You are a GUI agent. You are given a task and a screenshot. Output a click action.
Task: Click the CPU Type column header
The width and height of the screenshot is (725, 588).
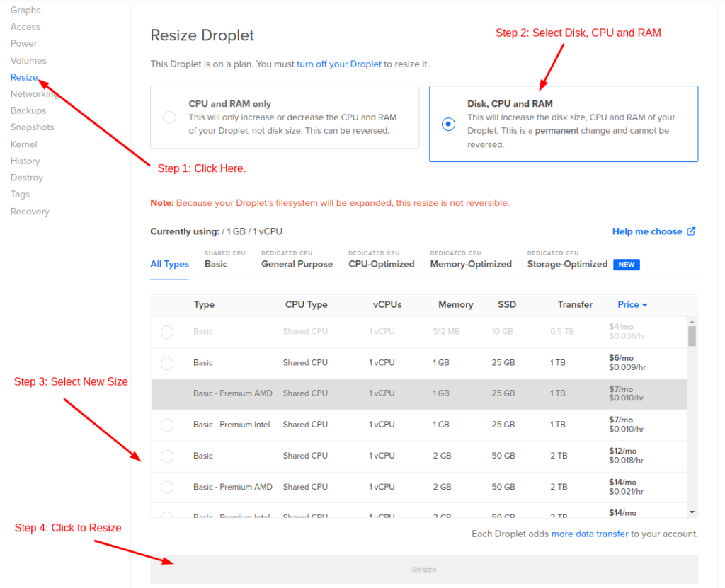(306, 305)
